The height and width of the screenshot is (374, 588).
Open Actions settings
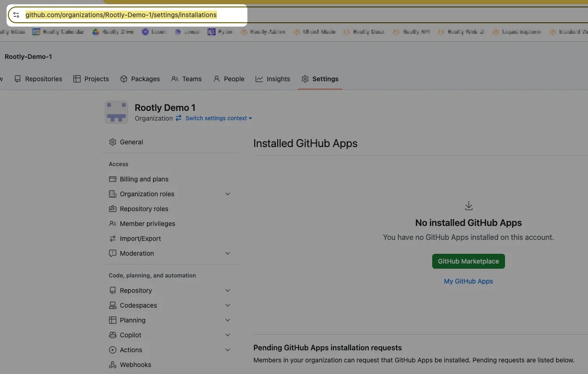170,350
